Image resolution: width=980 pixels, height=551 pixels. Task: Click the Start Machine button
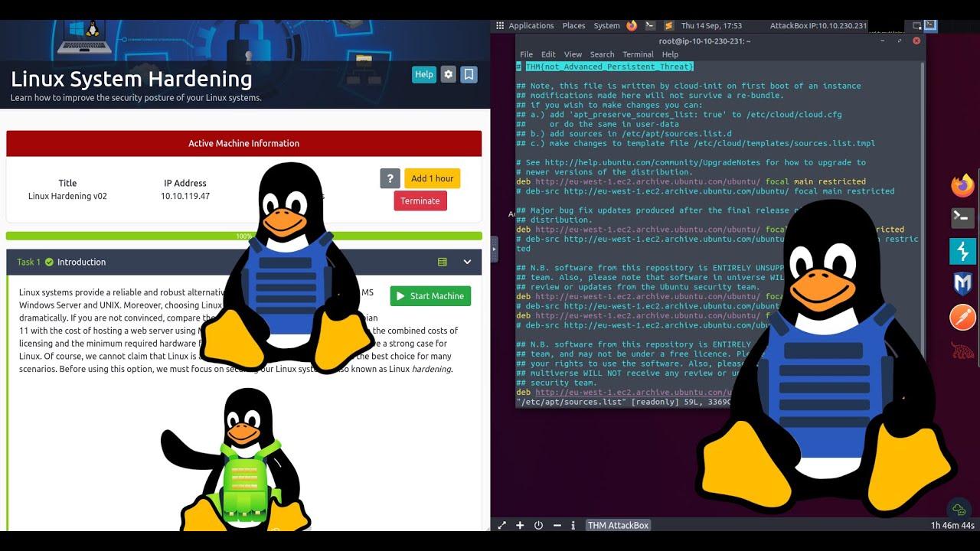coord(430,296)
